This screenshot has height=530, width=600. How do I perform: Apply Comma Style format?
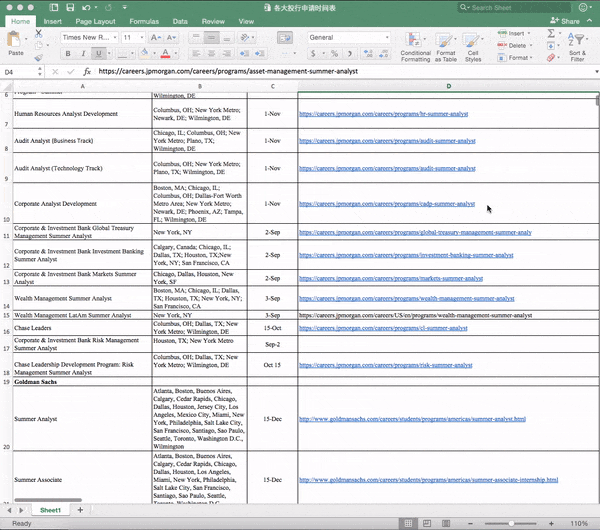click(x=349, y=54)
